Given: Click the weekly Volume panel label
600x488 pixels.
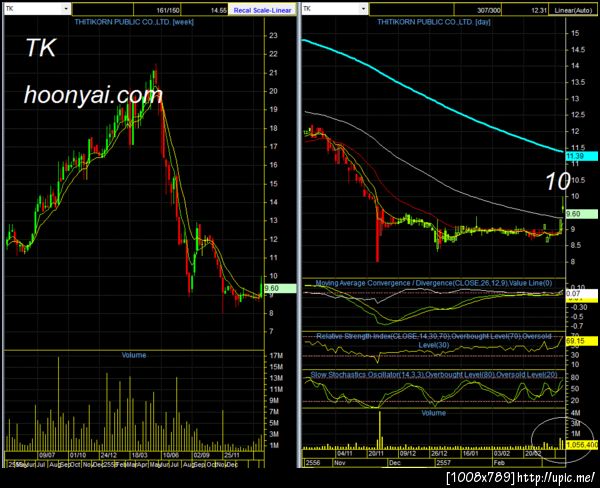Looking at the screenshot, I should click(x=134, y=355).
